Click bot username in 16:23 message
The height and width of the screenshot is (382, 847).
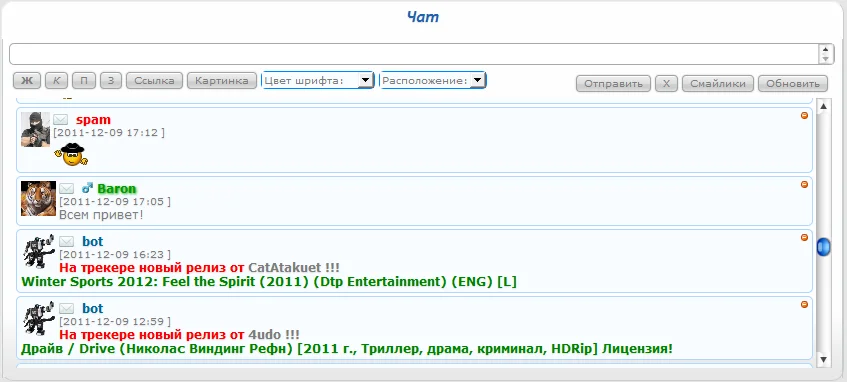tap(92, 242)
